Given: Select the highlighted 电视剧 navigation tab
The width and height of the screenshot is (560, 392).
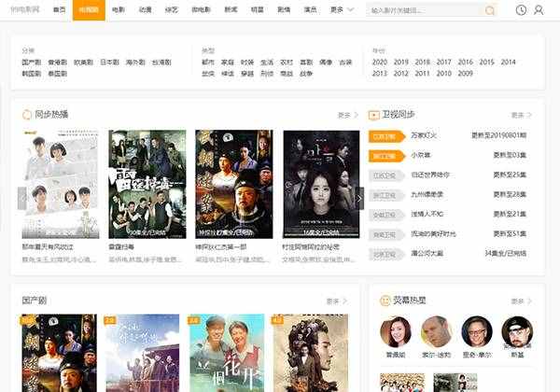Looking at the screenshot, I should pyautogui.click(x=89, y=10).
